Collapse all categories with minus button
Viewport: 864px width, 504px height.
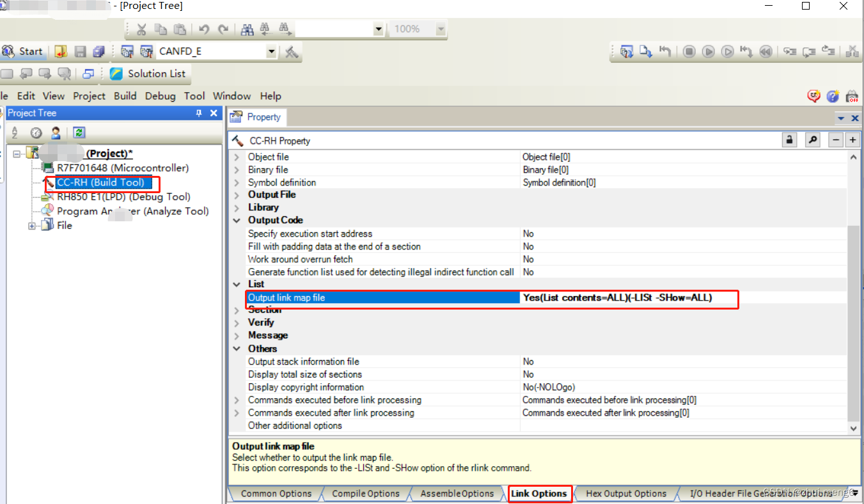(837, 140)
